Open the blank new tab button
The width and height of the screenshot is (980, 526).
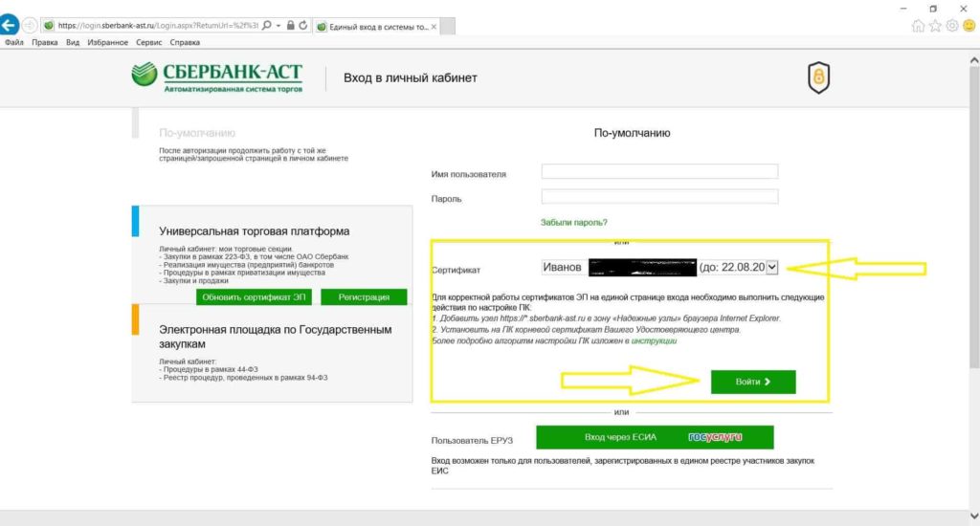tap(448, 26)
